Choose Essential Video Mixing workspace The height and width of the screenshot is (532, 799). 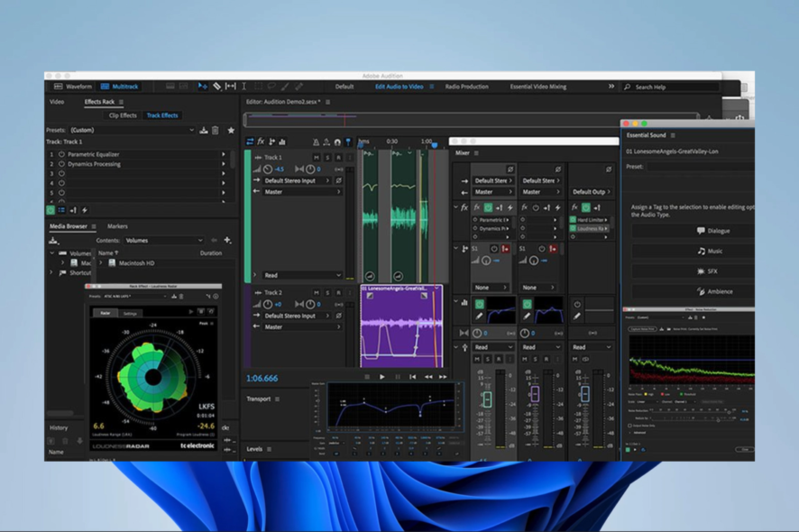point(538,87)
